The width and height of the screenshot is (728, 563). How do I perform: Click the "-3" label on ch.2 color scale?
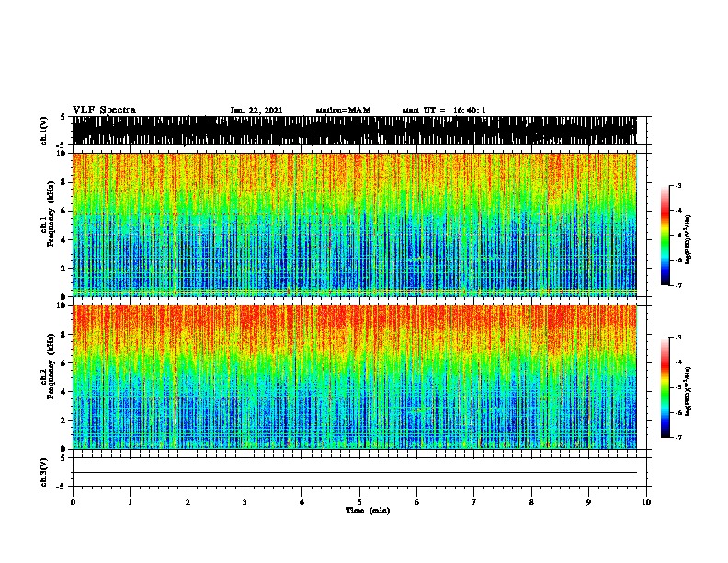tap(677, 338)
